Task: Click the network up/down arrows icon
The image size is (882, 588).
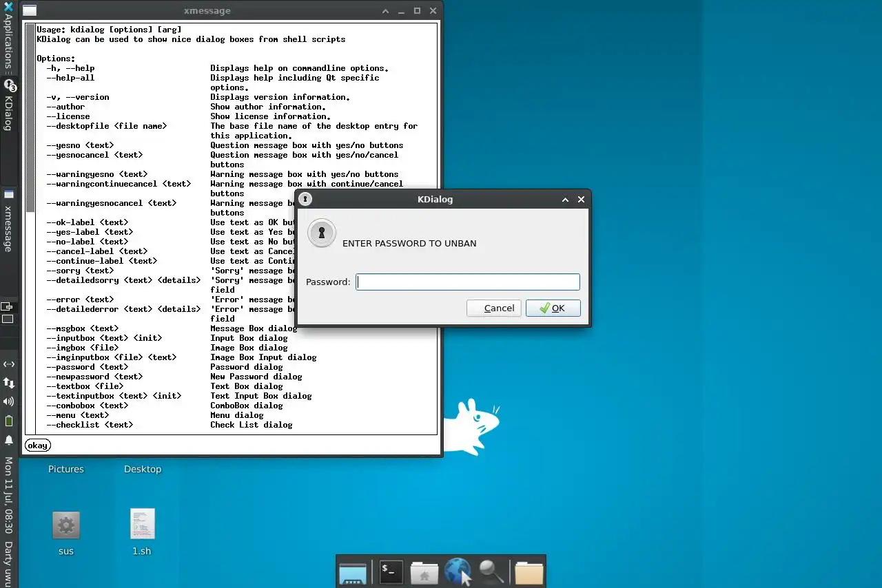Action: 9,382
